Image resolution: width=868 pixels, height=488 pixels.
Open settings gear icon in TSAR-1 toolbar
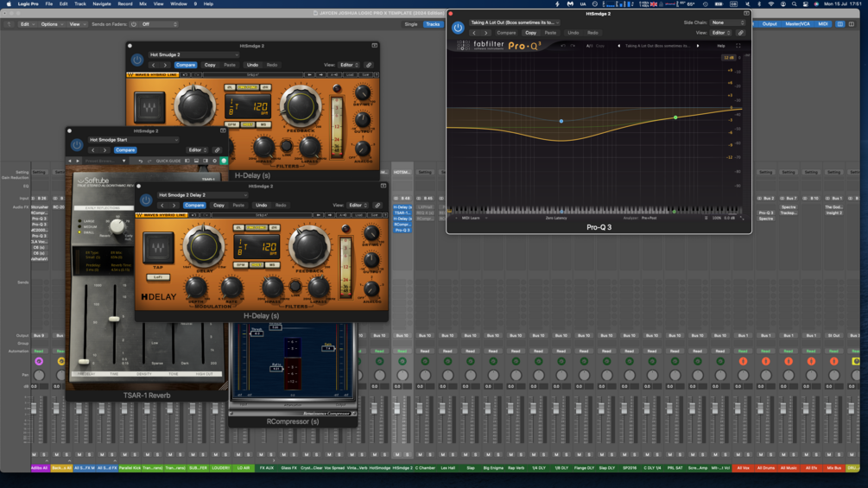click(x=215, y=161)
